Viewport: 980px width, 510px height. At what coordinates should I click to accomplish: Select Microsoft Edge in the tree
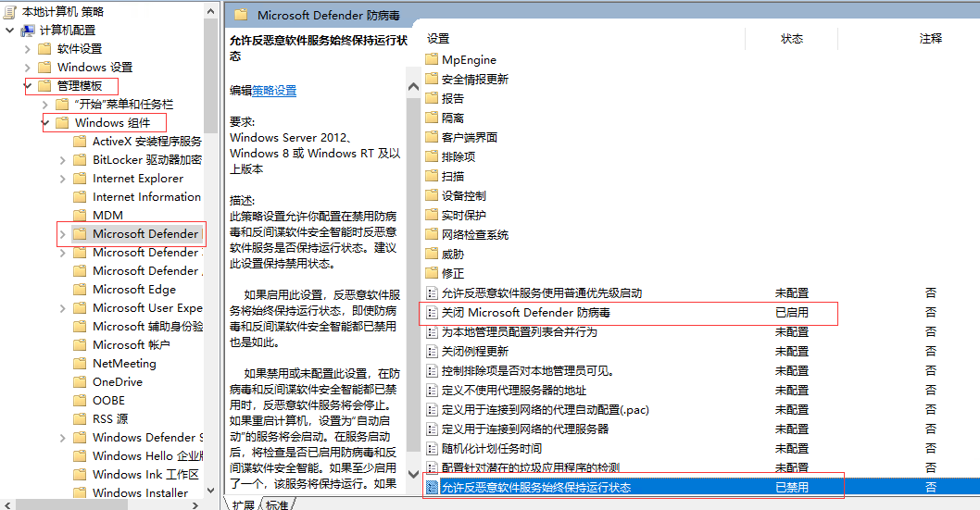tap(133, 289)
